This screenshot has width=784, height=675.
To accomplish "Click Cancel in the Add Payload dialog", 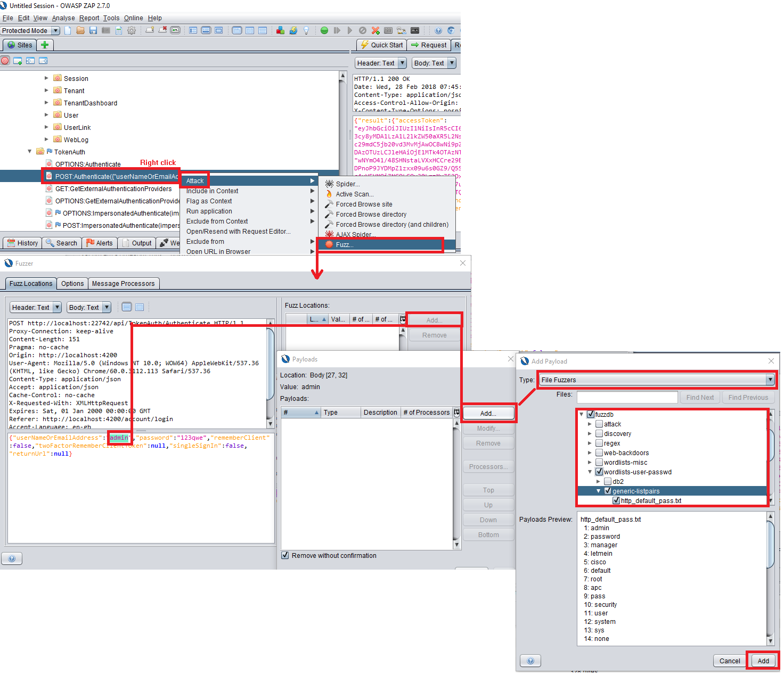I will [x=730, y=661].
